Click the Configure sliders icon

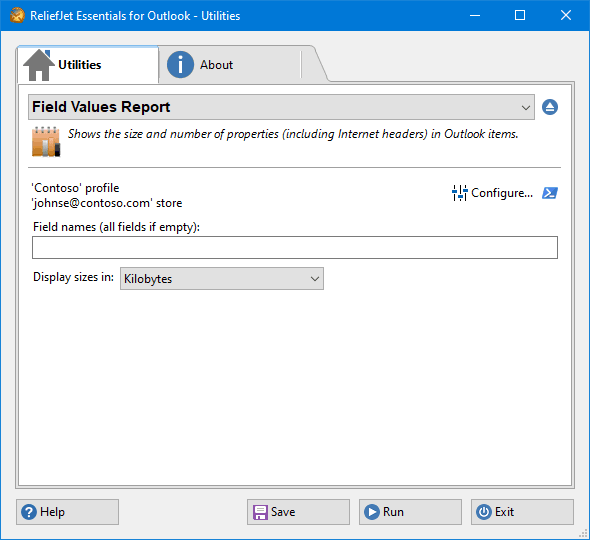click(x=459, y=193)
